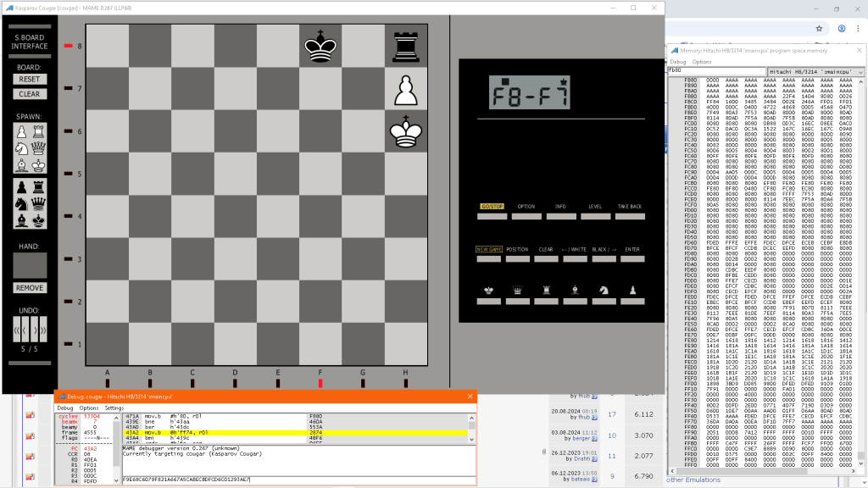Spawn a white knight from the sidebar
Viewport: 868px width, 488px height.
point(21,148)
